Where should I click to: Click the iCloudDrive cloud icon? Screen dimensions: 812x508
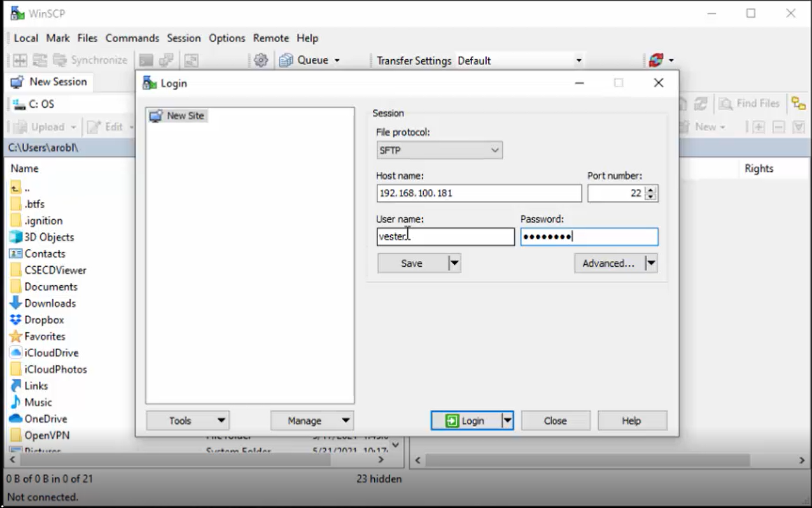tap(16, 353)
